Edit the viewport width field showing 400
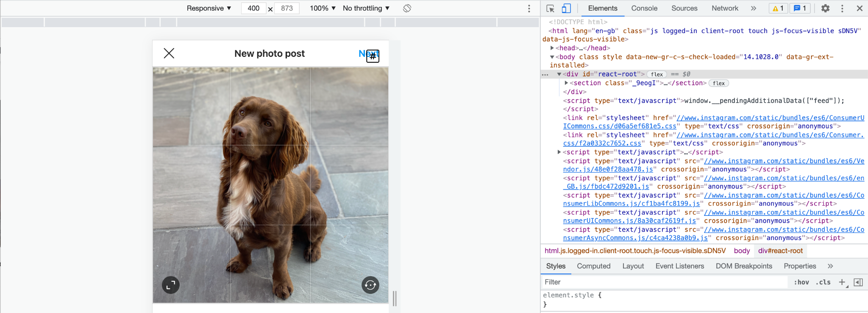This screenshot has height=313, width=868. tap(253, 8)
